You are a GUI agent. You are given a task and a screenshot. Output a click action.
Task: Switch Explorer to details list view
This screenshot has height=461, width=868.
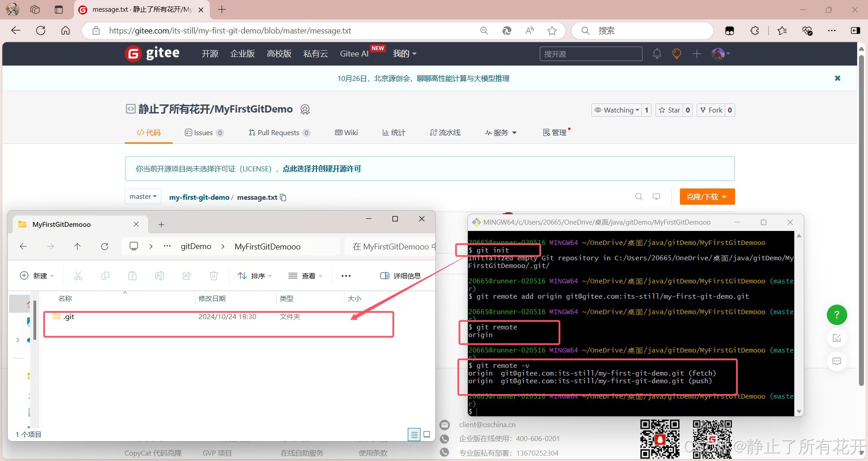coord(414,434)
